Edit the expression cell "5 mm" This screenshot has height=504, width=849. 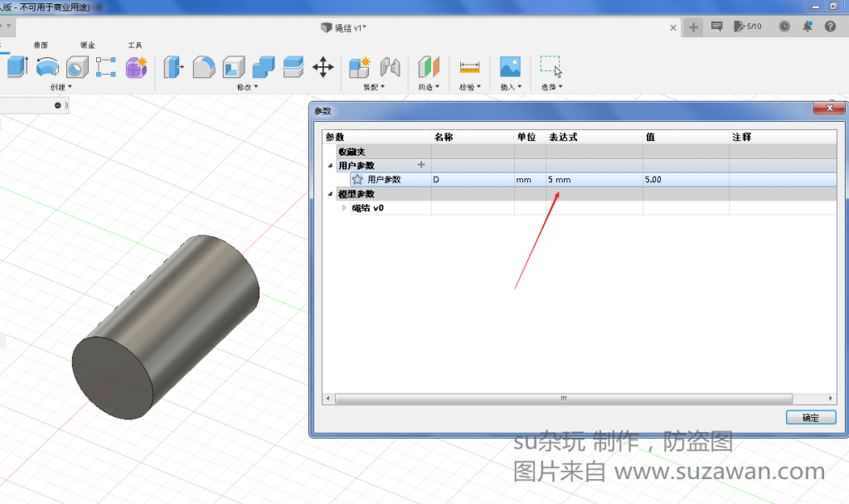[594, 180]
